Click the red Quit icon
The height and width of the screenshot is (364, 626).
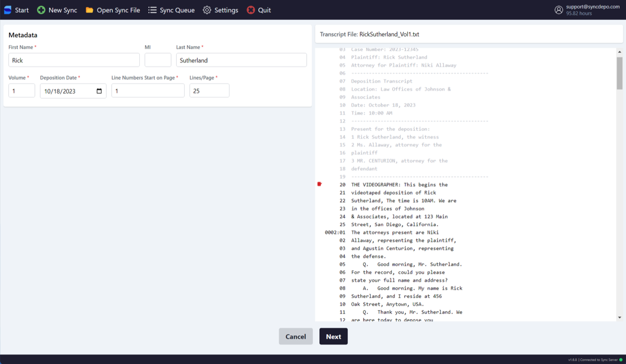[251, 10]
